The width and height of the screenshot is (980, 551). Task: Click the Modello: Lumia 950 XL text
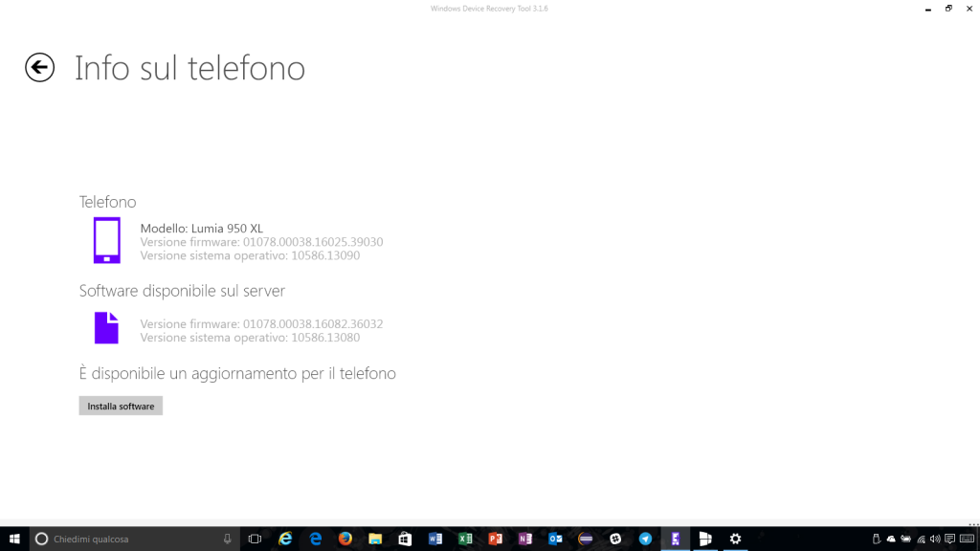[x=201, y=228]
